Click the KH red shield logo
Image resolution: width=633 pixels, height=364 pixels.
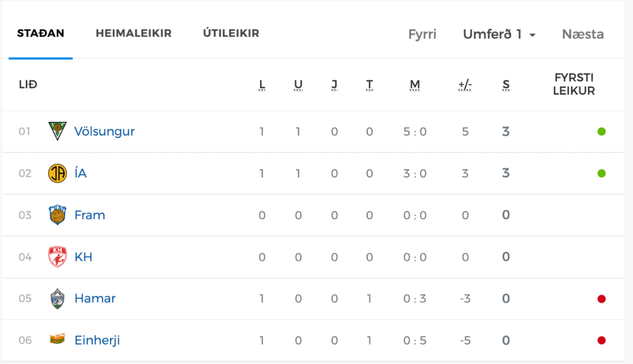coord(57,256)
